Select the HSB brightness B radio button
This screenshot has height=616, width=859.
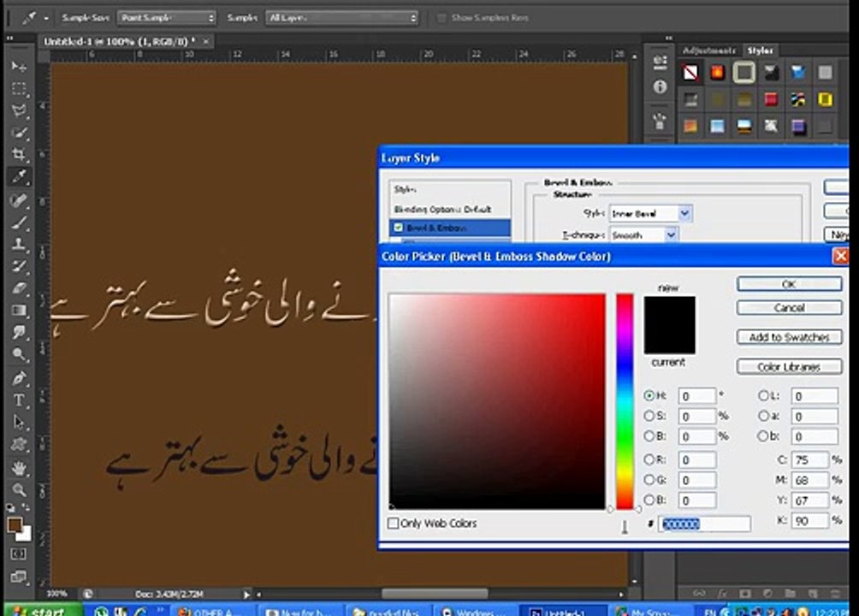click(649, 435)
